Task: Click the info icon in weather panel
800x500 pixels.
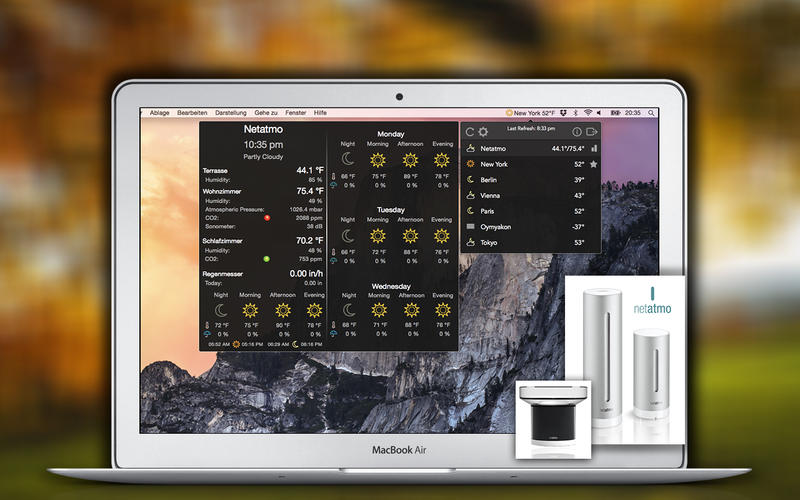Action: click(577, 131)
